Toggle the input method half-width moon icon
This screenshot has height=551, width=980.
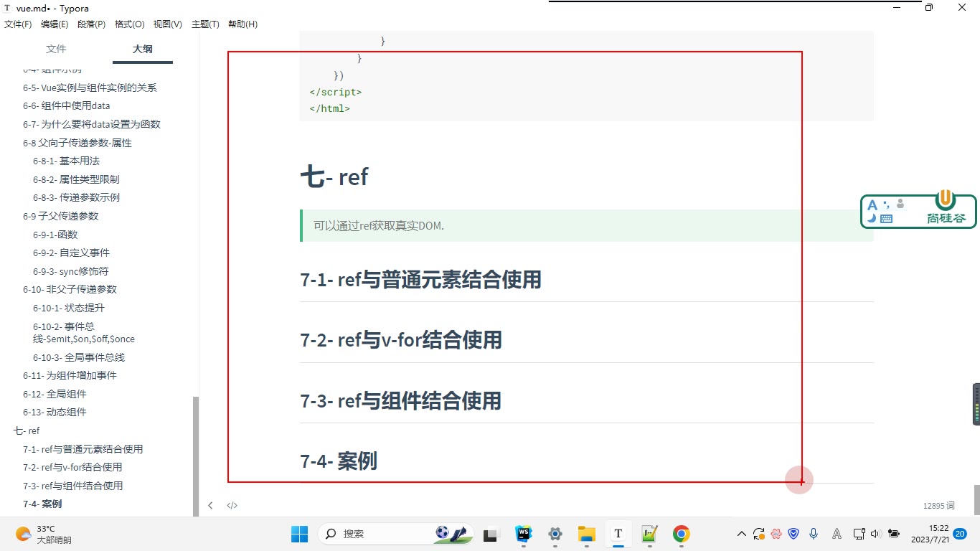(872, 218)
